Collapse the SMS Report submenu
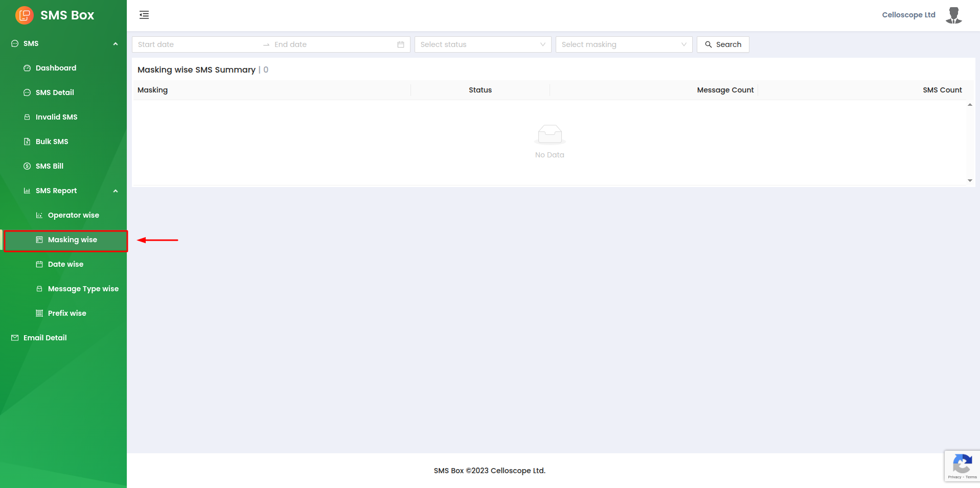980x488 pixels. click(116, 191)
